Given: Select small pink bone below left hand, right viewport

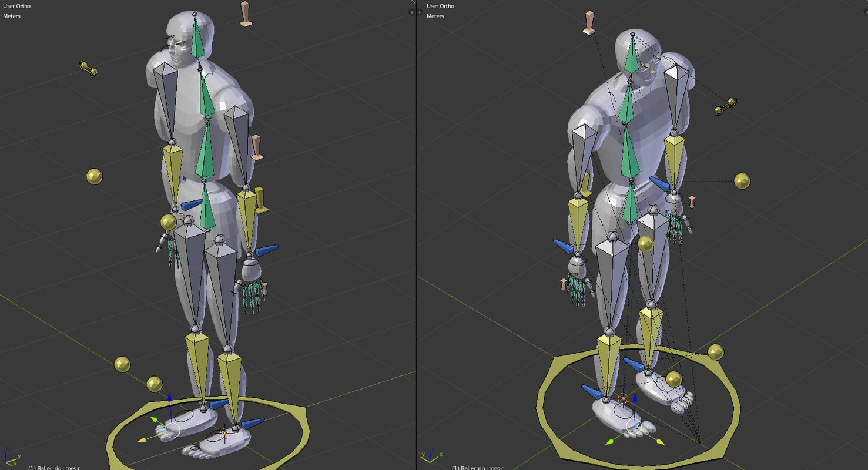Looking at the screenshot, I should click(x=564, y=285).
